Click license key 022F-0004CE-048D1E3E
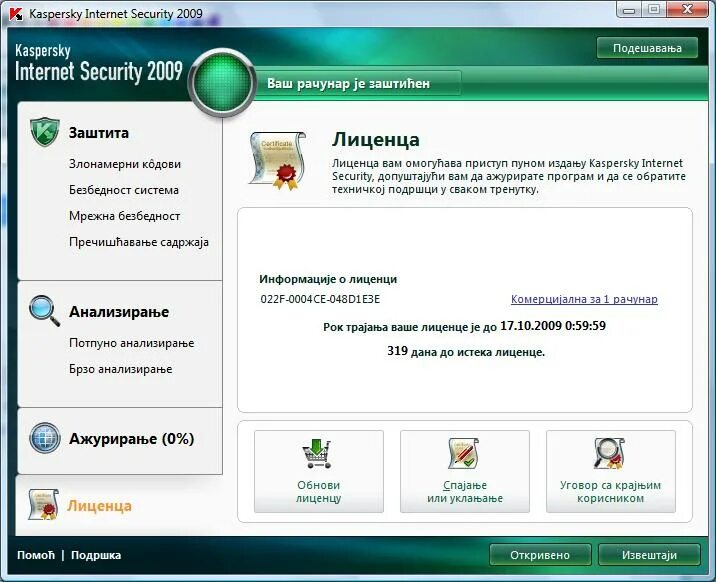Image resolution: width=716 pixels, height=582 pixels. (x=320, y=299)
